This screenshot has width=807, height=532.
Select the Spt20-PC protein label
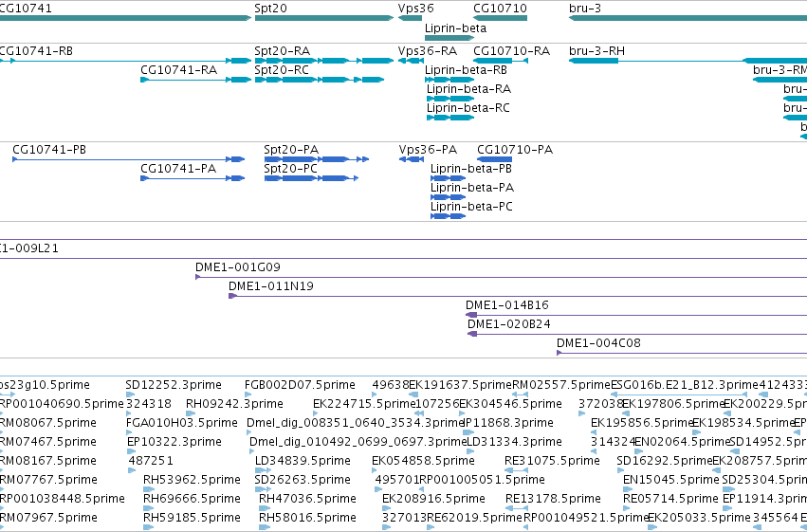pyautogui.click(x=291, y=169)
